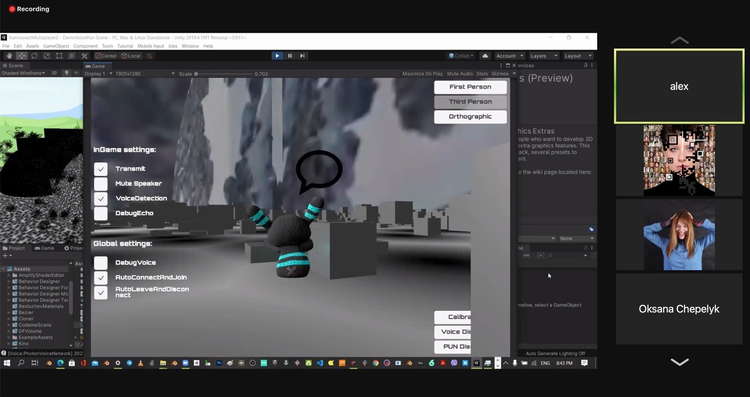This screenshot has width=750, height=397.
Task: Switch to First Person camera
Action: coord(470,87)
